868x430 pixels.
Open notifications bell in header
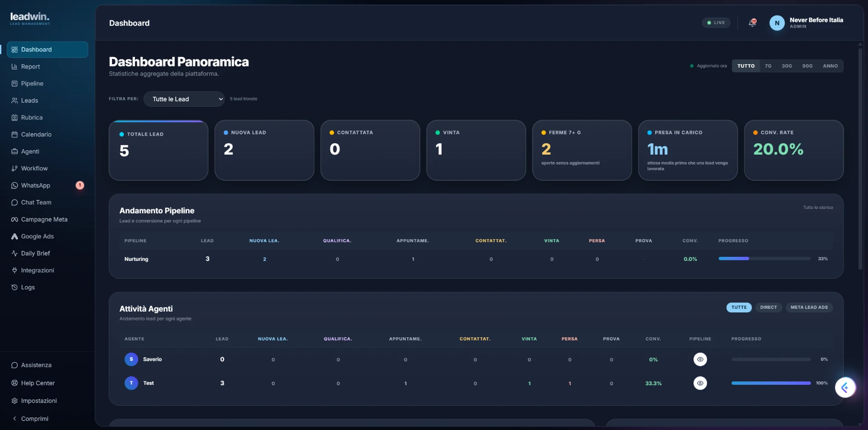coord(752,23)
